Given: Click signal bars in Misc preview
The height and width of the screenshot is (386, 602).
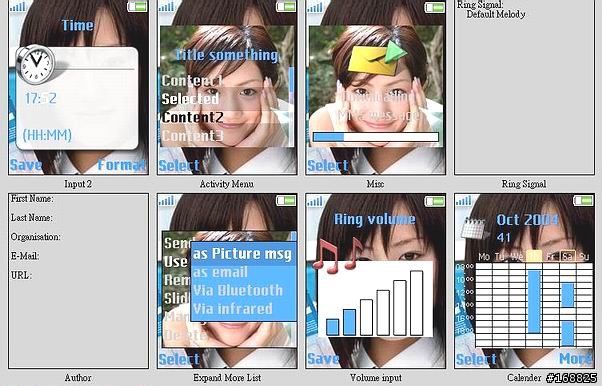Looking at the screenshot, I should click(315, 7).
